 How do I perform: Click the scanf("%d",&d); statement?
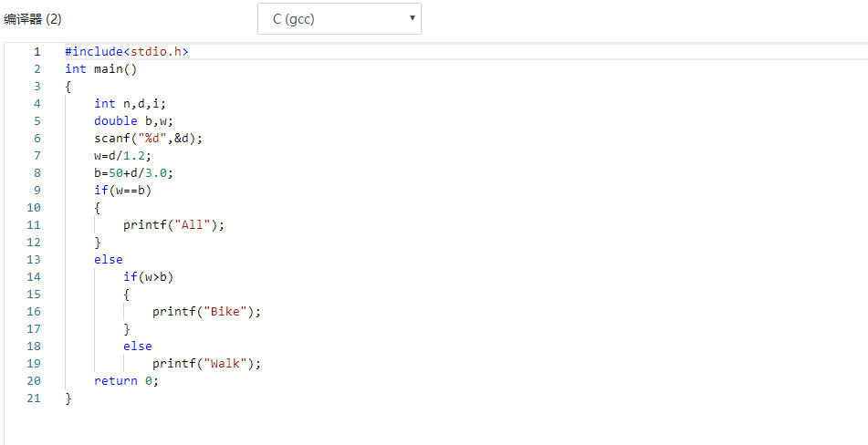tap(147, 139)
